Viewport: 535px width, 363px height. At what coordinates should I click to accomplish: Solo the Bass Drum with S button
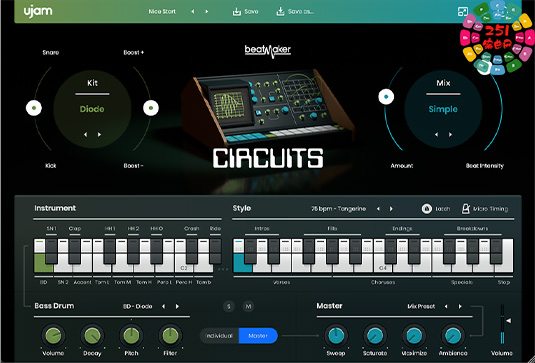(229, 306)
